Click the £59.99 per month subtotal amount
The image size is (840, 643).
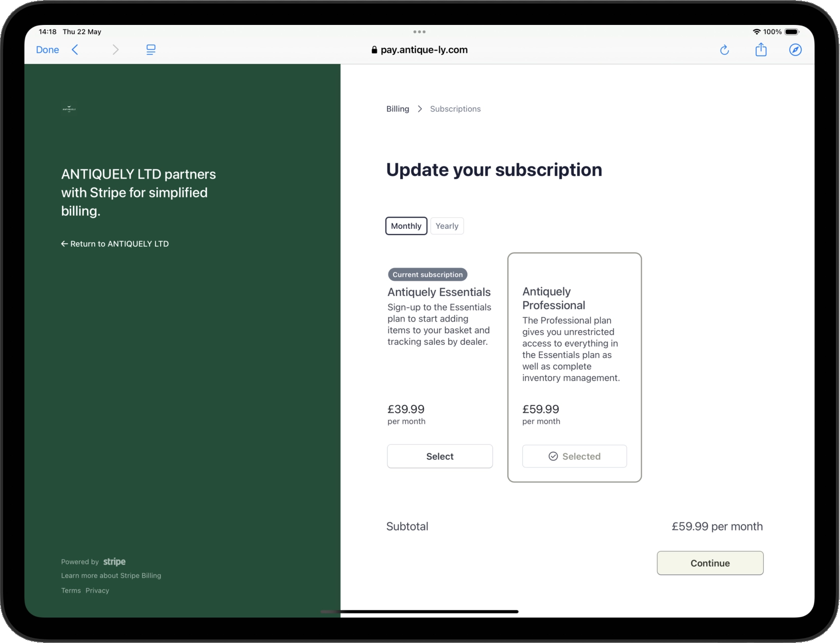(717, 527)
